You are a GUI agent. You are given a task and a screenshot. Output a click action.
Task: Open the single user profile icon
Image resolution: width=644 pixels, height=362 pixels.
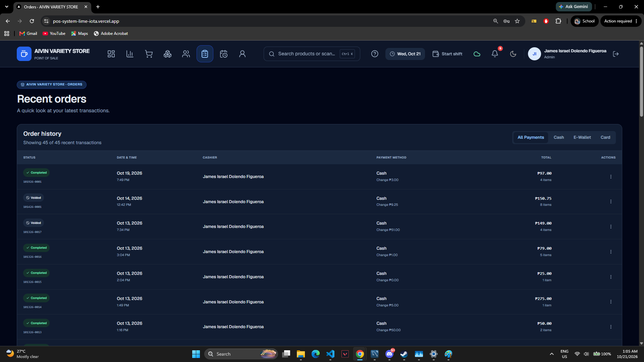click(x=243, y=54)
